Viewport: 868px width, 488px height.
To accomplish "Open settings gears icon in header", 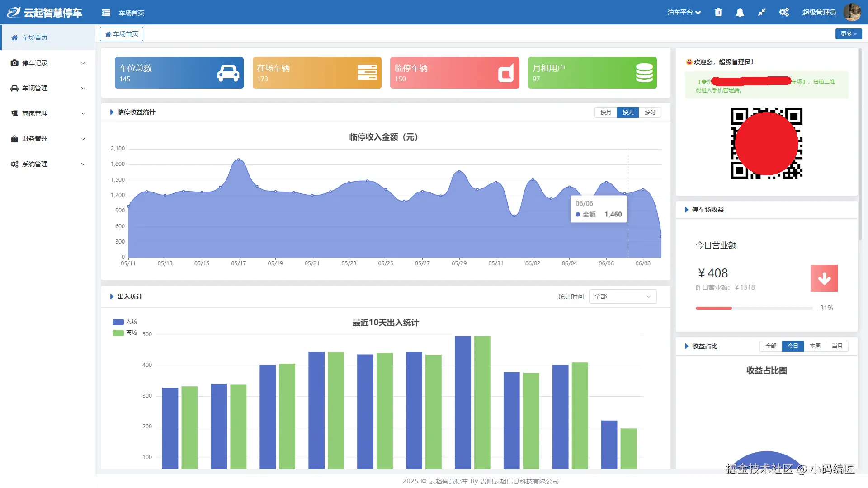I will click(784, 12).
